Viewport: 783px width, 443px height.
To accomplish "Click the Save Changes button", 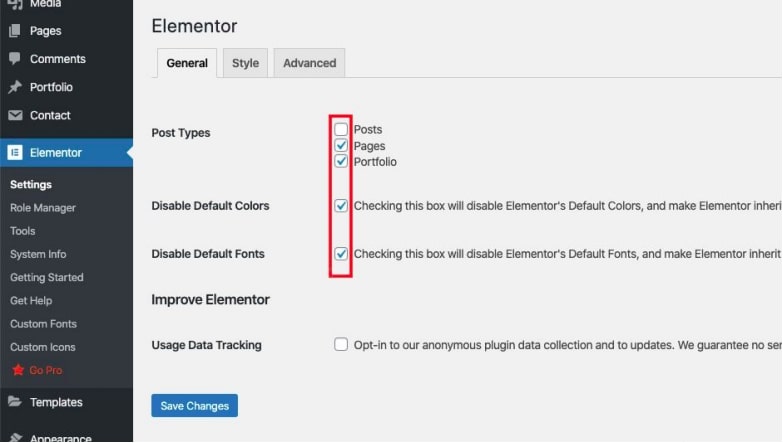I will tap(194, 405).
